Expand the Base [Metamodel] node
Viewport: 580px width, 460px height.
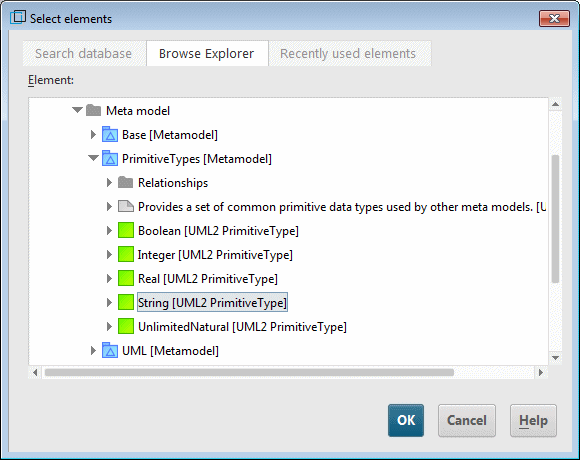(x=93, y=135)
